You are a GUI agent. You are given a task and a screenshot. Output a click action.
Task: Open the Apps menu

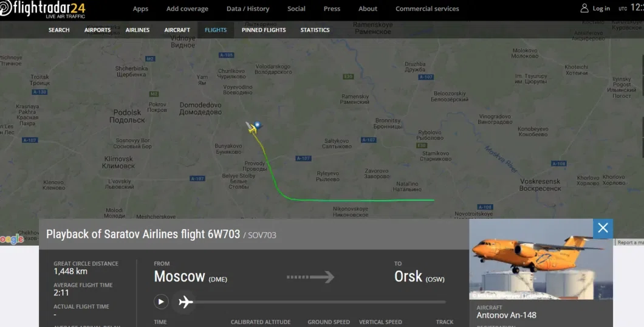coord(140,9)
